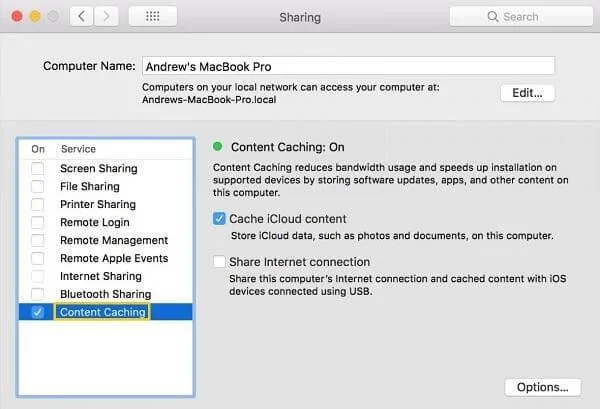Uncheck the Content Caching service checkbox

(38, 313)
